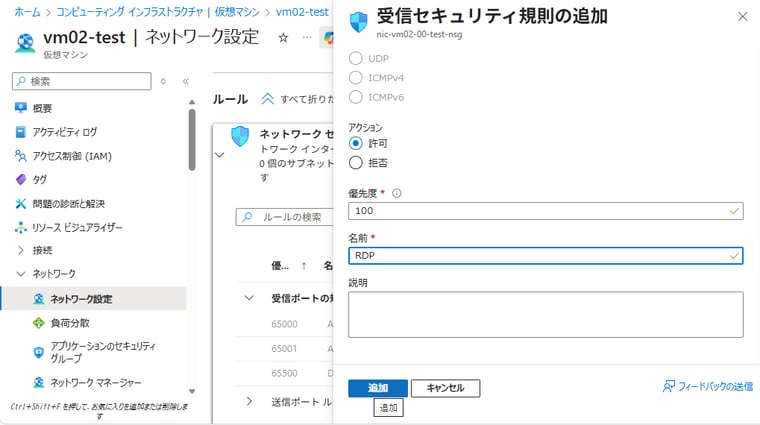Click the 優先度 priority input field
760x425 pixels.
click(545, 211)
